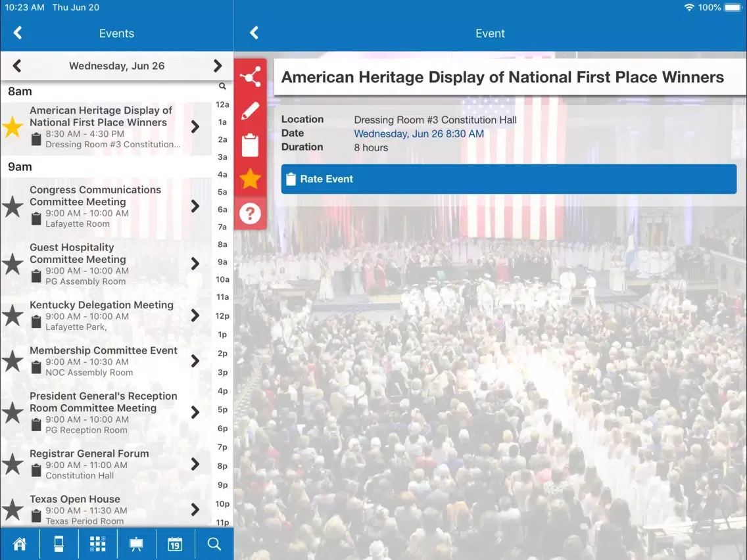Image resolution: width=747 pixels, height=560 pixels.
Task: Tap the magnifier atop the hour index
Action: (x=222, y=86)
